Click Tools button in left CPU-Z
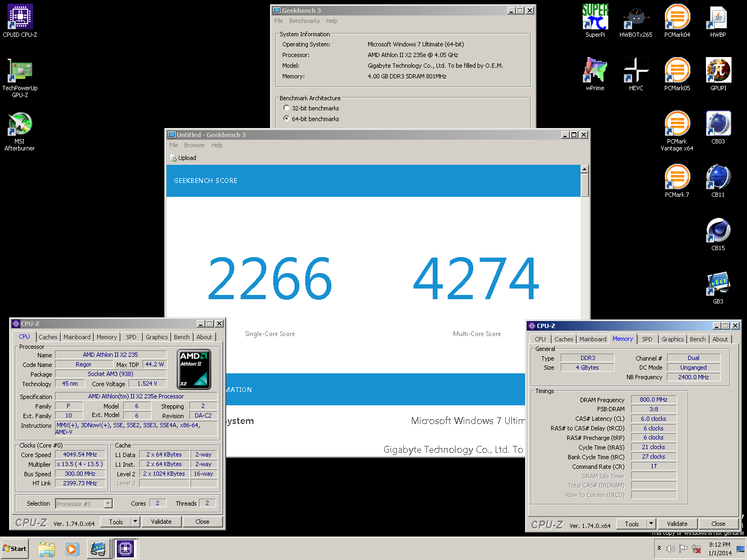This screenshot has height=560, width=747. click(x=116, y=522)
